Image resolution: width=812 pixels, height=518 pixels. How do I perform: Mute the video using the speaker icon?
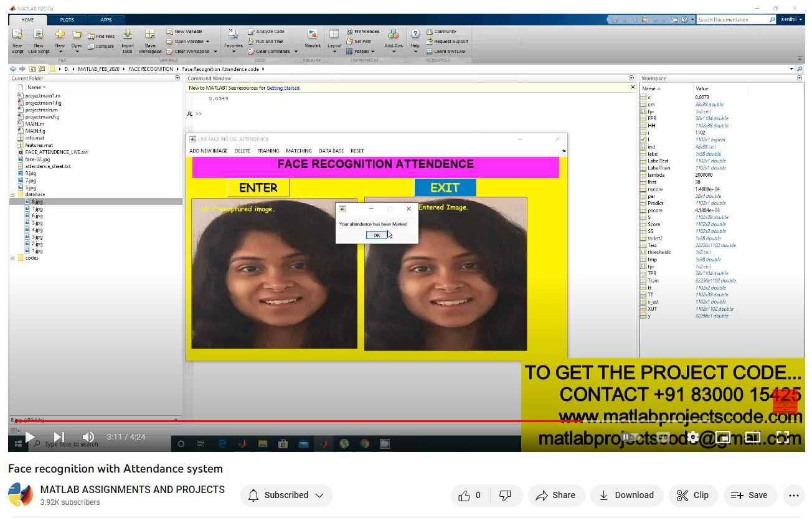(88, 437)
